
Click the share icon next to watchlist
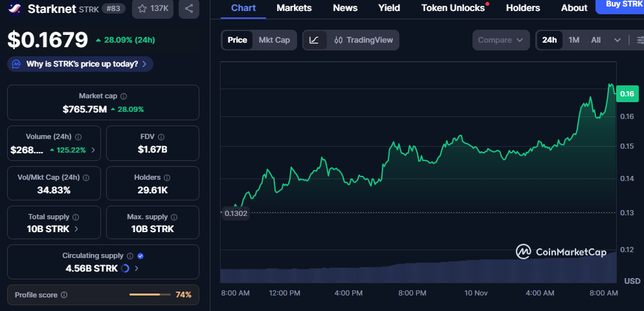tap(188, 8)
